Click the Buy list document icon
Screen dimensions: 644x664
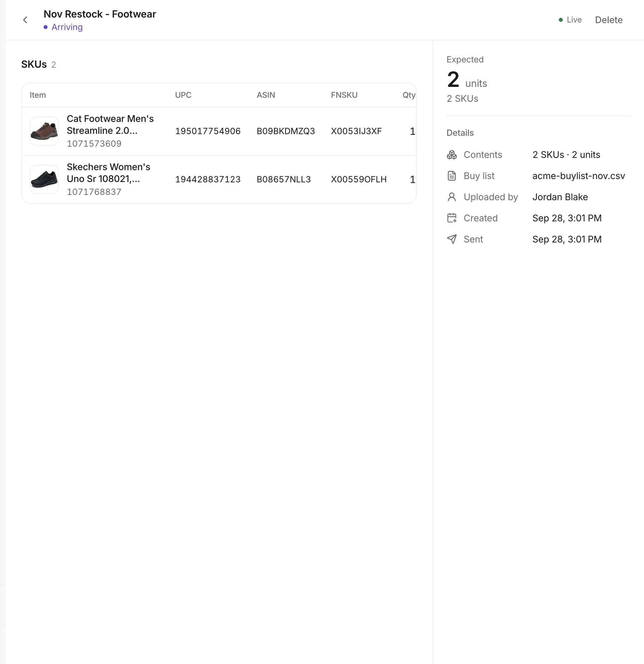451,176
